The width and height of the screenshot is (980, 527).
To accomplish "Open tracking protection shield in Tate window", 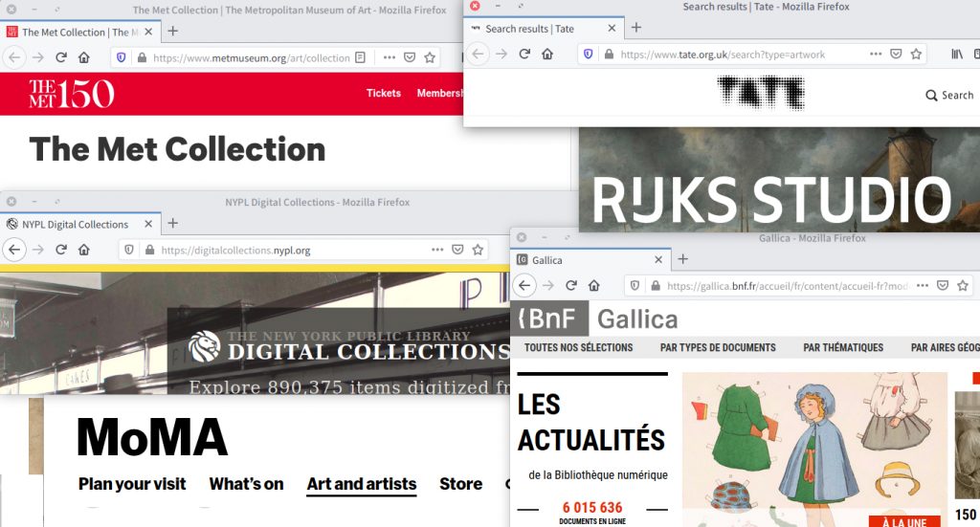I will [x=589, y=54].
